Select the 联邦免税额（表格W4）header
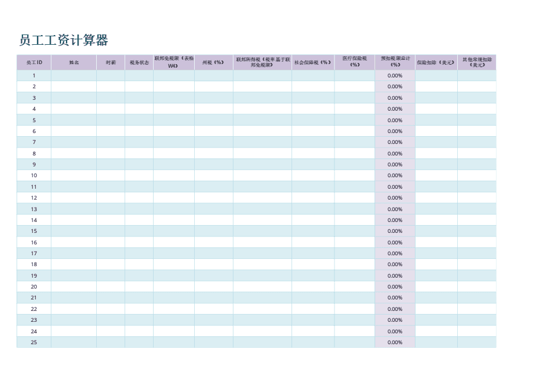 [174, 62]
